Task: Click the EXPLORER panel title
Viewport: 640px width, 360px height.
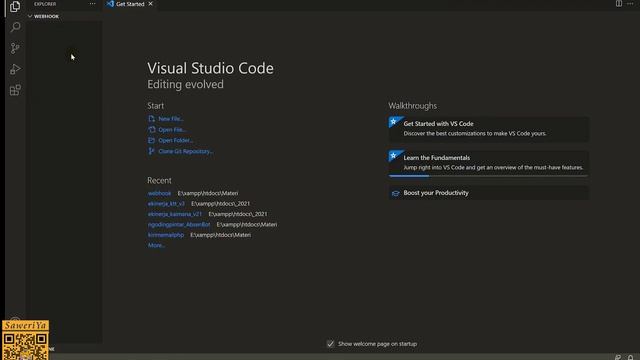Action: [45, 4]
